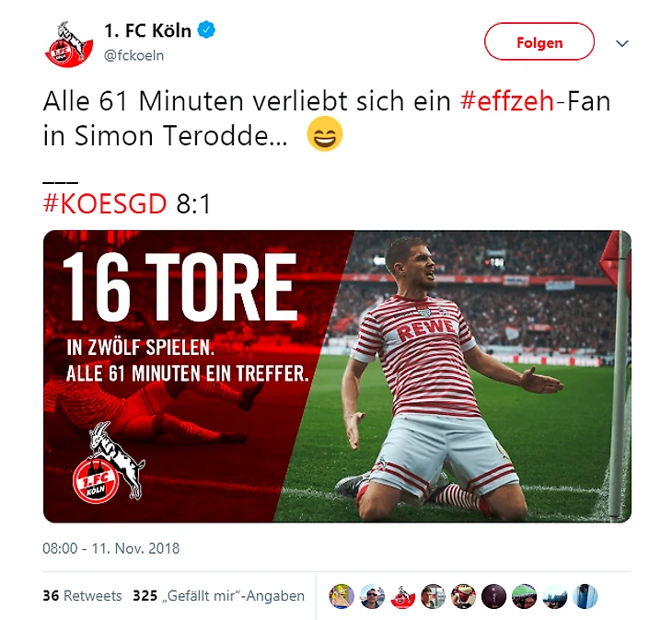The width and height of the screenshot is (672, 620).
Task: Open the 16 Tore Terodde image
Action: (337, 376)
